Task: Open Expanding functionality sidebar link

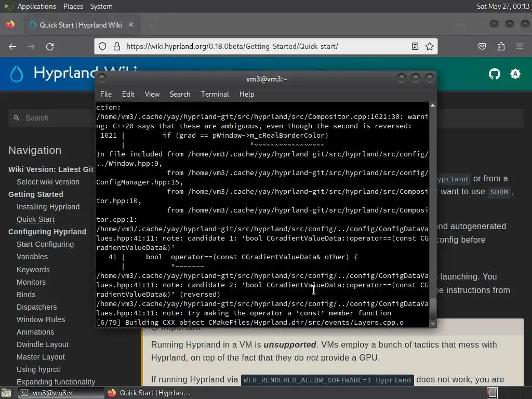Action: (56, 382)
